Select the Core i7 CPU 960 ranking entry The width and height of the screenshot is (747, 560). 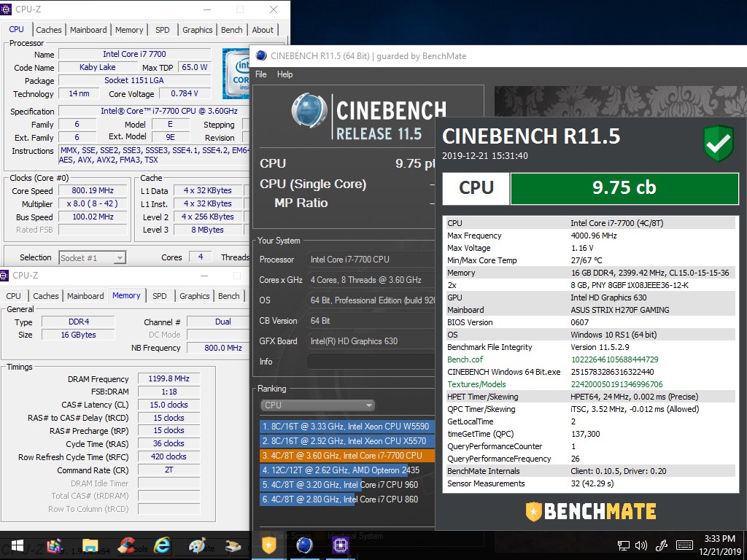347,485
